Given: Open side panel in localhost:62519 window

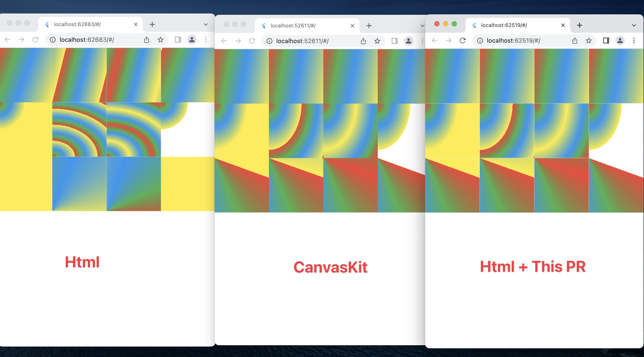Looking at the screenshot, I should [x=606, y=40].
